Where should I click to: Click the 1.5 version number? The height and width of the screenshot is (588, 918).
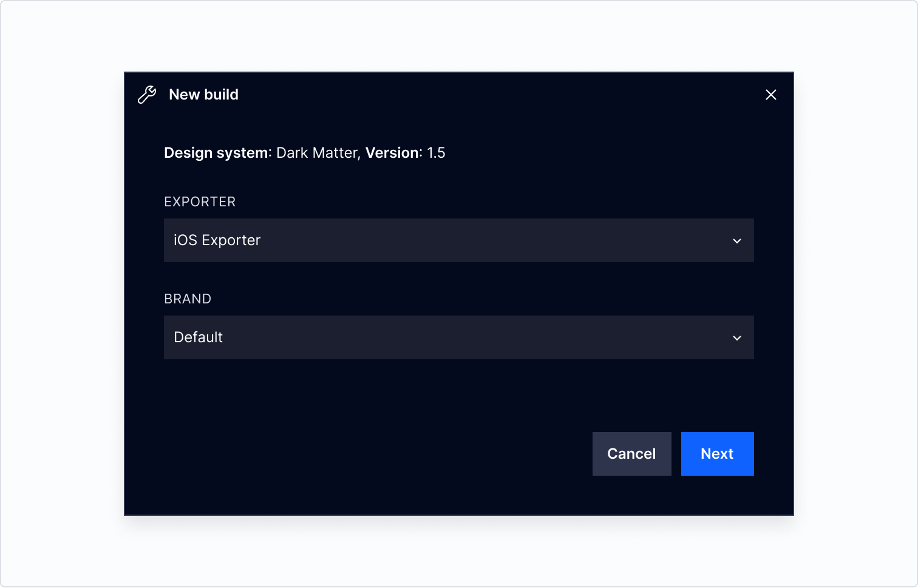[436, 153]
